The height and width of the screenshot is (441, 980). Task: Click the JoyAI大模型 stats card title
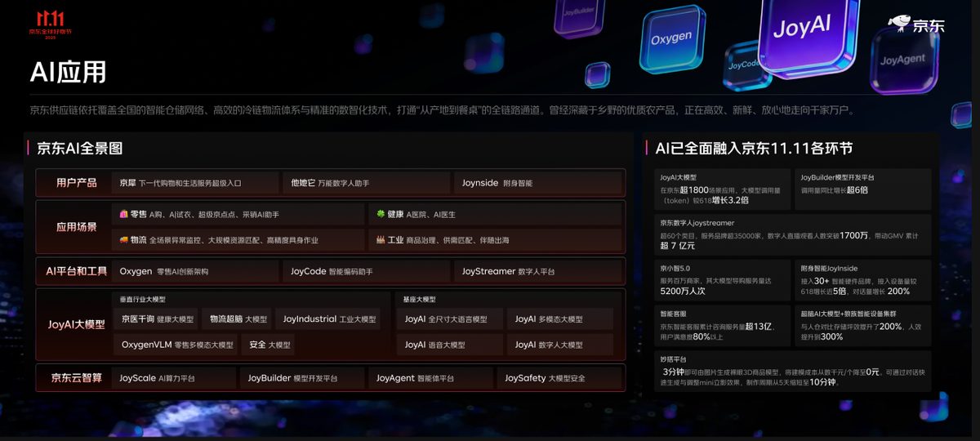pos(679,177)
